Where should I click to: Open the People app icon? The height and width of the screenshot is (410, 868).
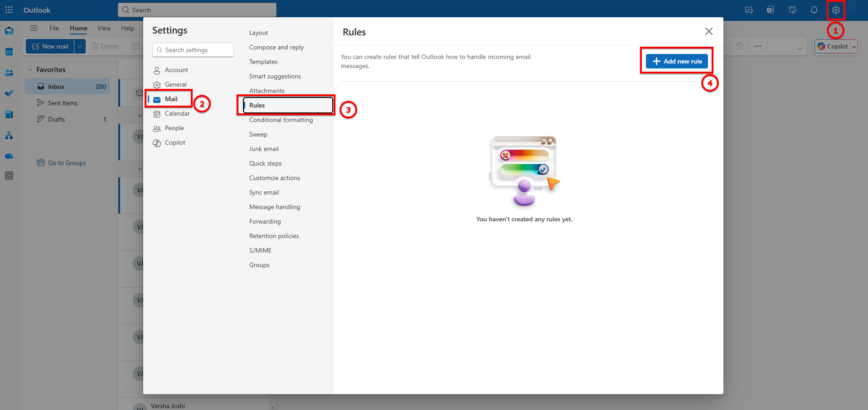(x=9, y=73)
